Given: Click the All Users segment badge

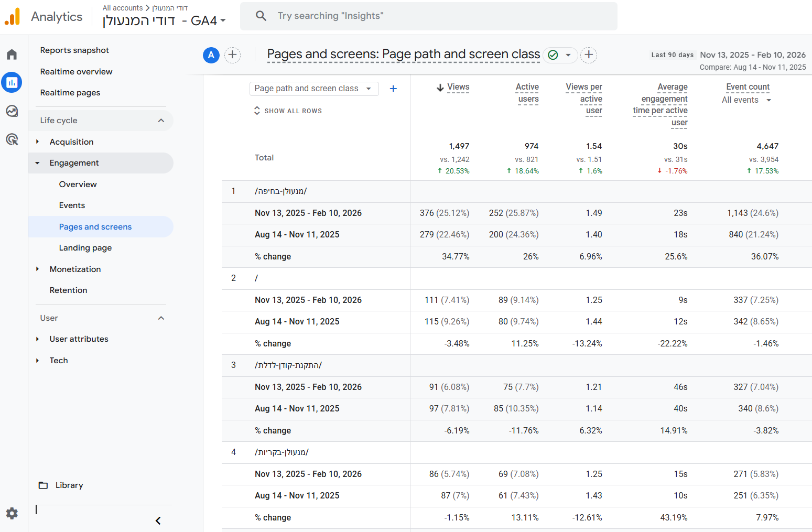Looking at the screenshot, I should (x=211, y=55).
